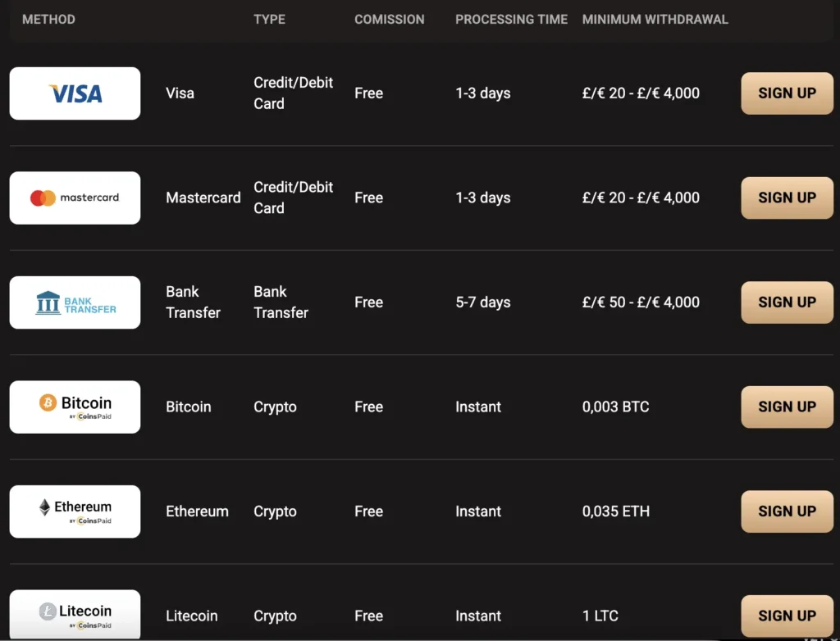840x641 pixels.
Task: Click the Litecoin CoinsPaid logo
Action: click(x=75, y=615)
